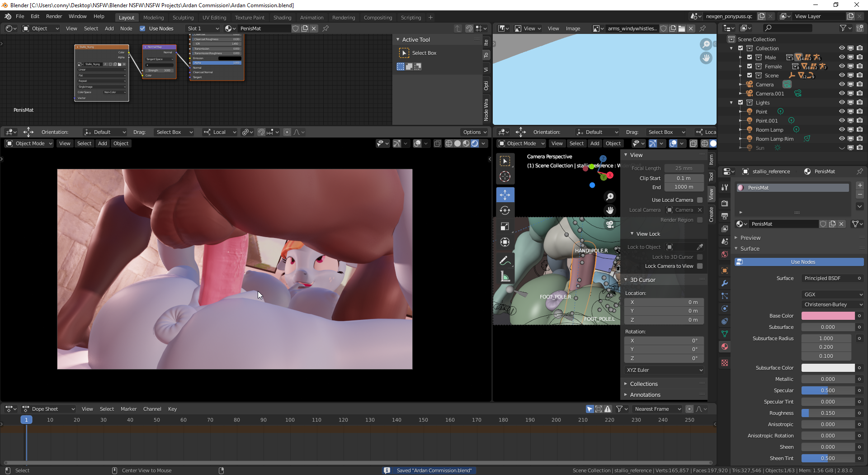Open the Render menu

[x=54, y=16]
